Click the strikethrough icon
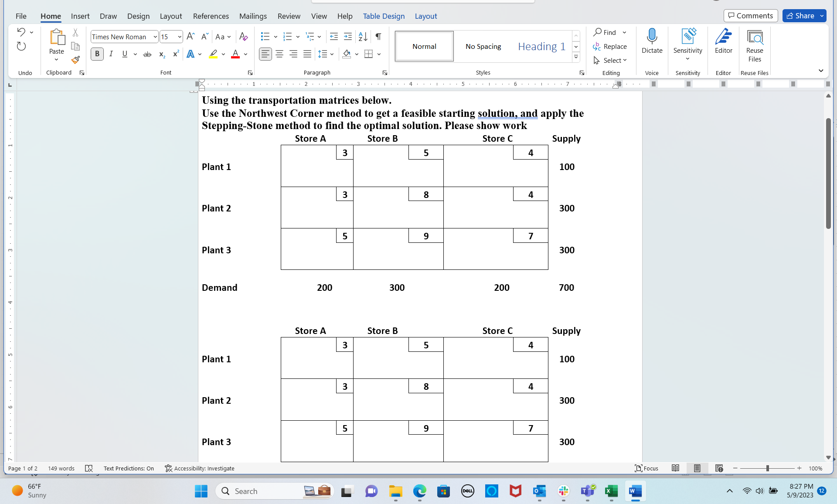This screenshot has height=504, width=837. [x=147, y=54]
